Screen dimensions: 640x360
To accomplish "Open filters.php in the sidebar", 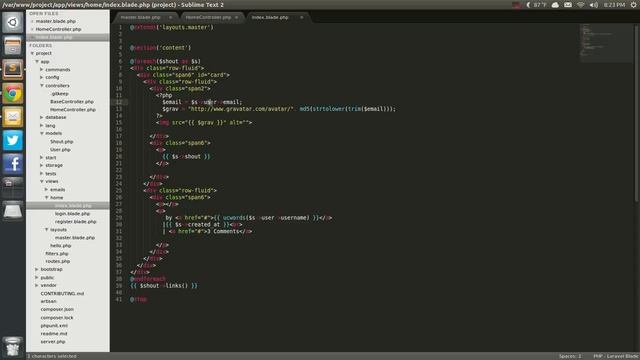I will (x=57, y=253).
